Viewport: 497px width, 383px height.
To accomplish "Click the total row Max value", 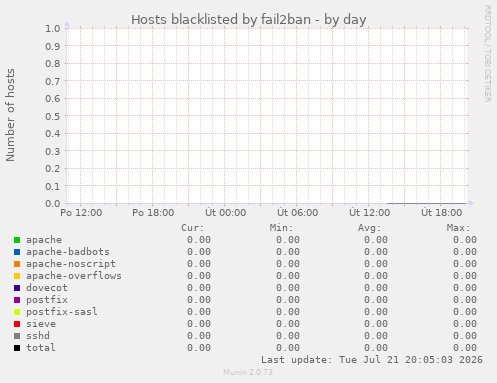I will click(x=465, y=348).
